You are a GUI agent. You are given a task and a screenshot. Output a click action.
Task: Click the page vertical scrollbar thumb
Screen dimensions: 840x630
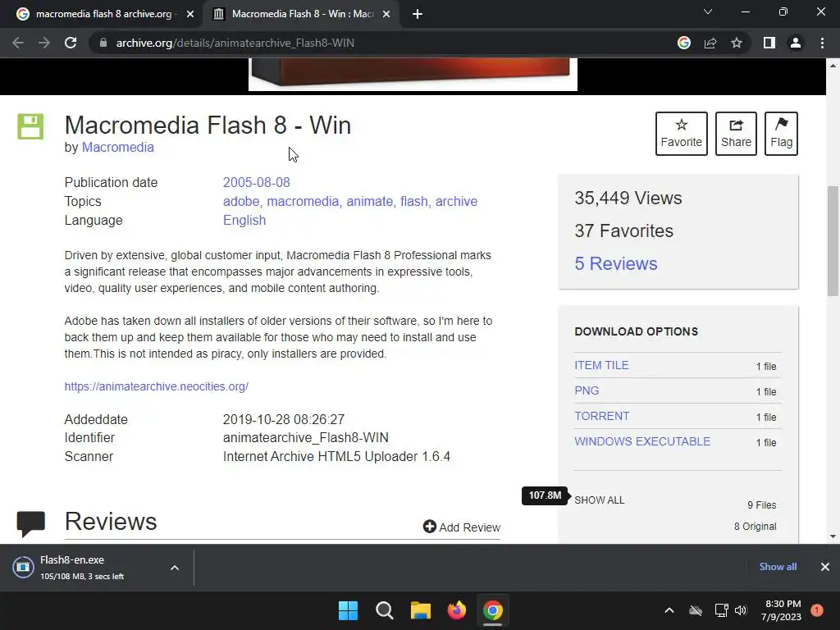pyautogui.click(x=833, y=240)
